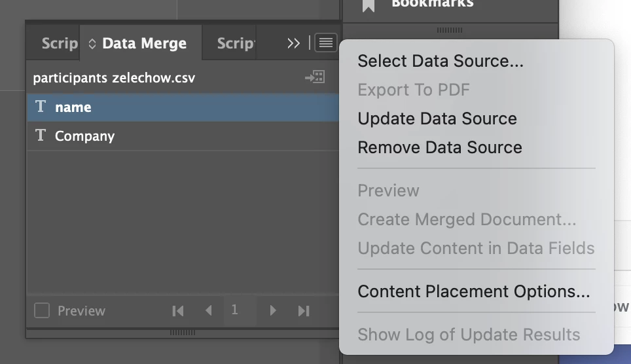Image resolution: width=631 pixels, height=364 pixels.
Task: Click the Bookmarks panel bottom grip handle
Action: point(450,30)
